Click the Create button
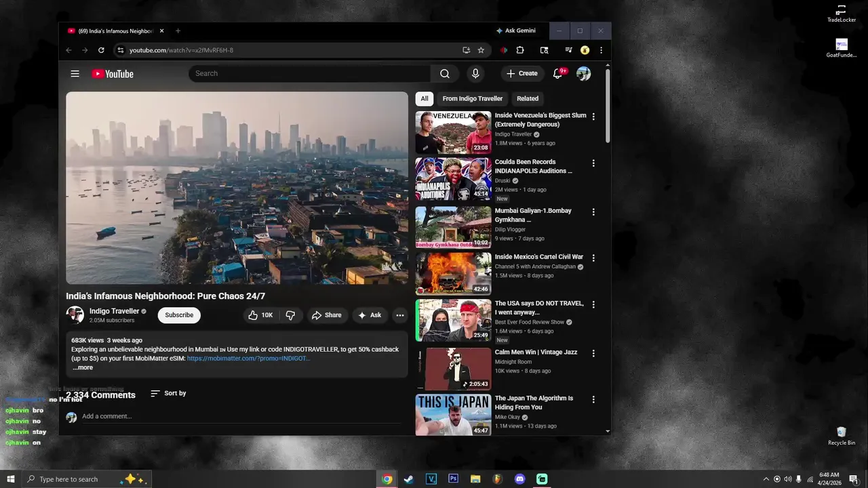 (521, 73)
